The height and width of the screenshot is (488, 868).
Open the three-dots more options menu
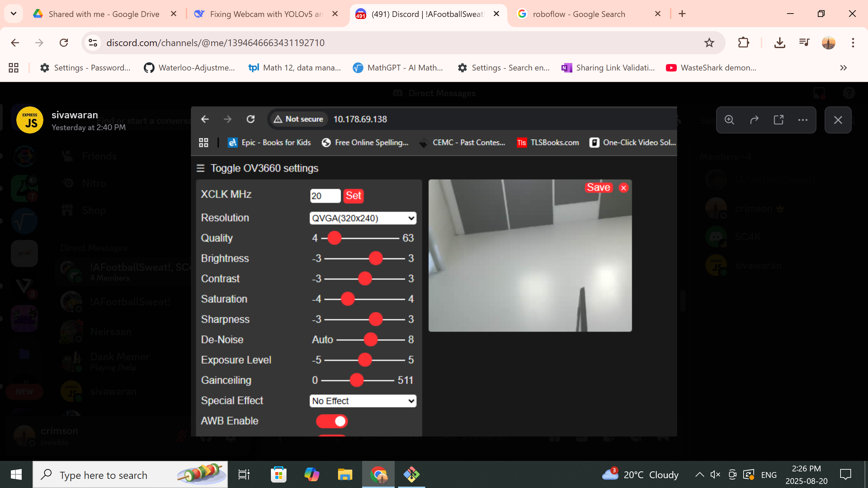(803, 120)
